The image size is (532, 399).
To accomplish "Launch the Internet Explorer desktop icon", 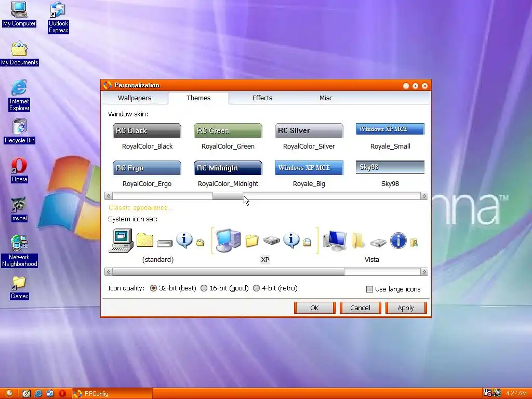I will click(x=19, y=96).
